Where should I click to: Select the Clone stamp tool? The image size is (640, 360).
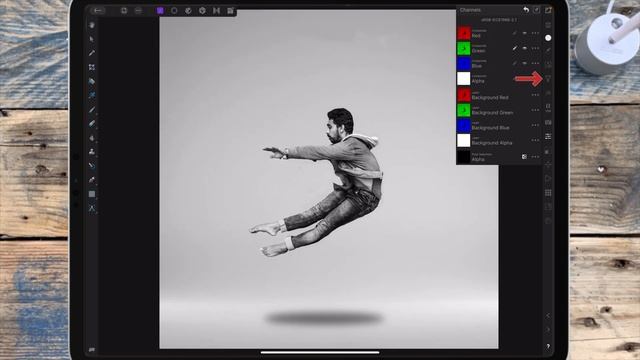[x=92, y=151]
